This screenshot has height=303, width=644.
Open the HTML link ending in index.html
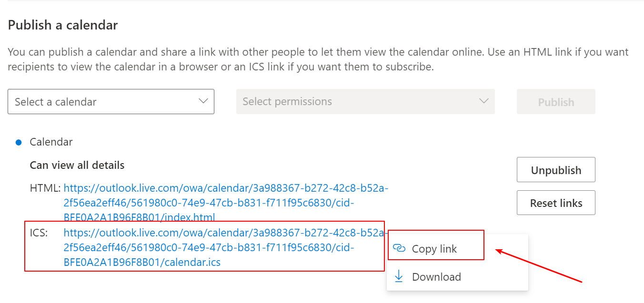226,203
